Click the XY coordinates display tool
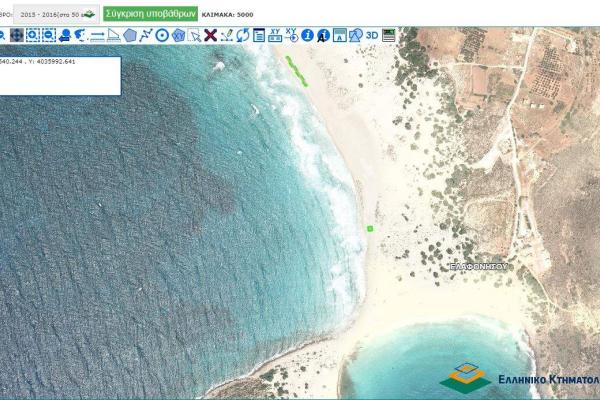The image size is (600, 400). pyautogui.click(x=275, y=35)
